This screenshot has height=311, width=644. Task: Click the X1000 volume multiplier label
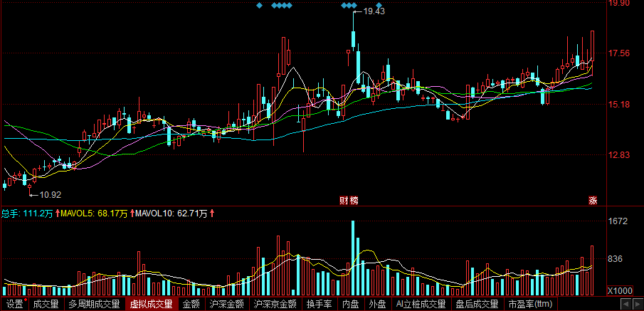click(x=621, y=291)
